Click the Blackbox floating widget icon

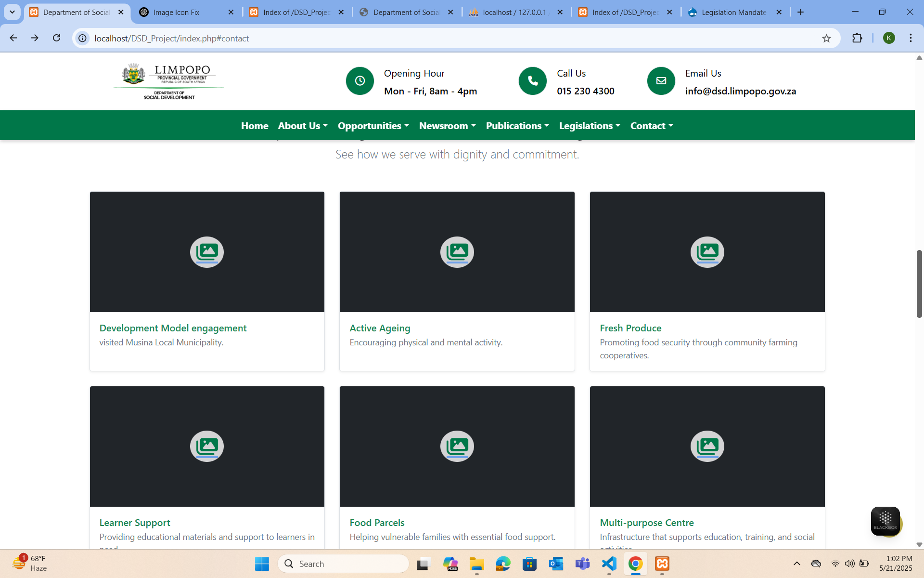point(885,521)
